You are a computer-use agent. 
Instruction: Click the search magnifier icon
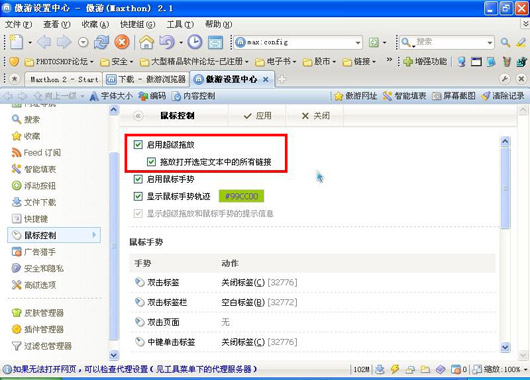[505, 42]
